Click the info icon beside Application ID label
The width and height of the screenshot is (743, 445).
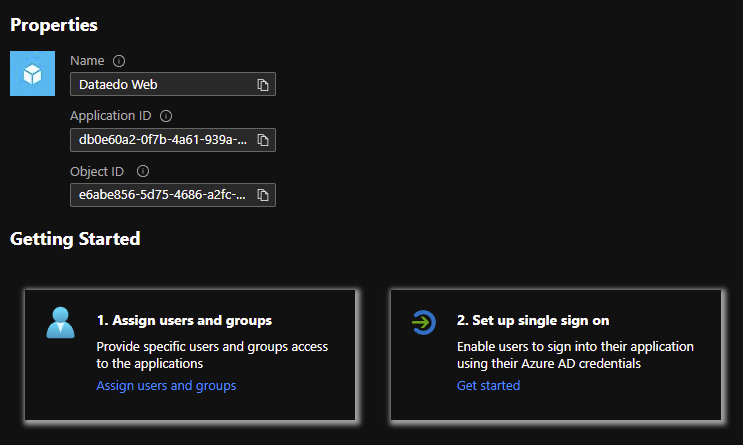pyautogui.click(x=166, y=116)
